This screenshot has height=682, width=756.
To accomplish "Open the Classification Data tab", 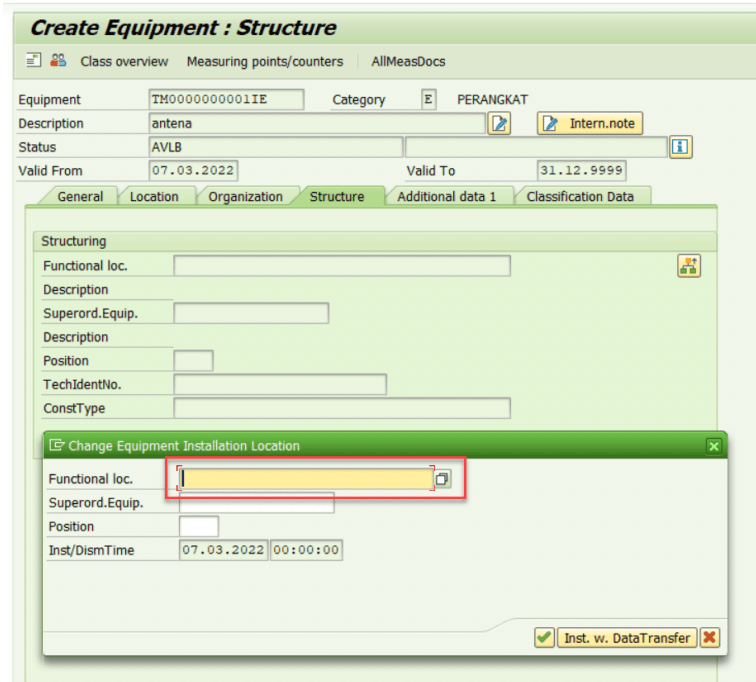I will [580, 197].
